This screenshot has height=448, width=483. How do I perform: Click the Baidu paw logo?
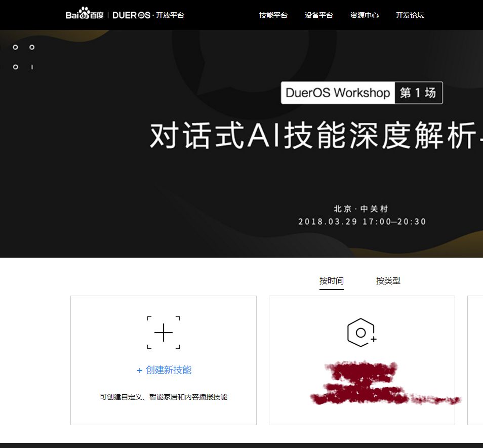85,14
